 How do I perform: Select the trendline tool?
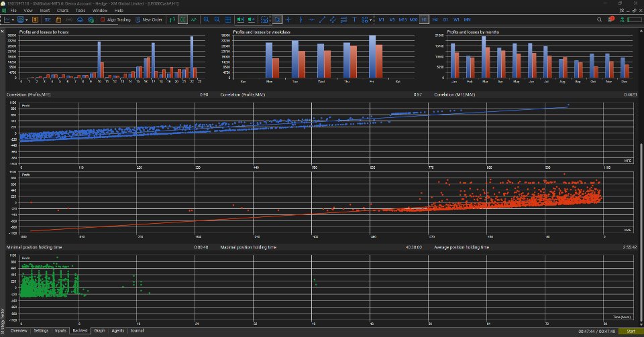(x=322, y=19)
